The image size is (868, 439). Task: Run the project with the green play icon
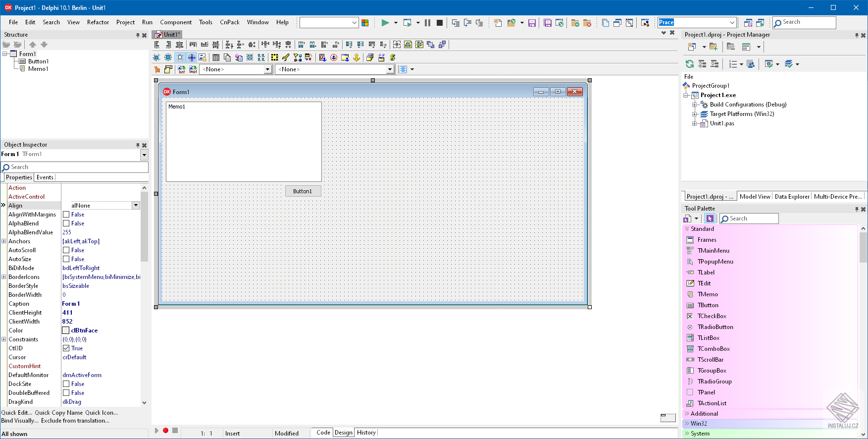385,23
